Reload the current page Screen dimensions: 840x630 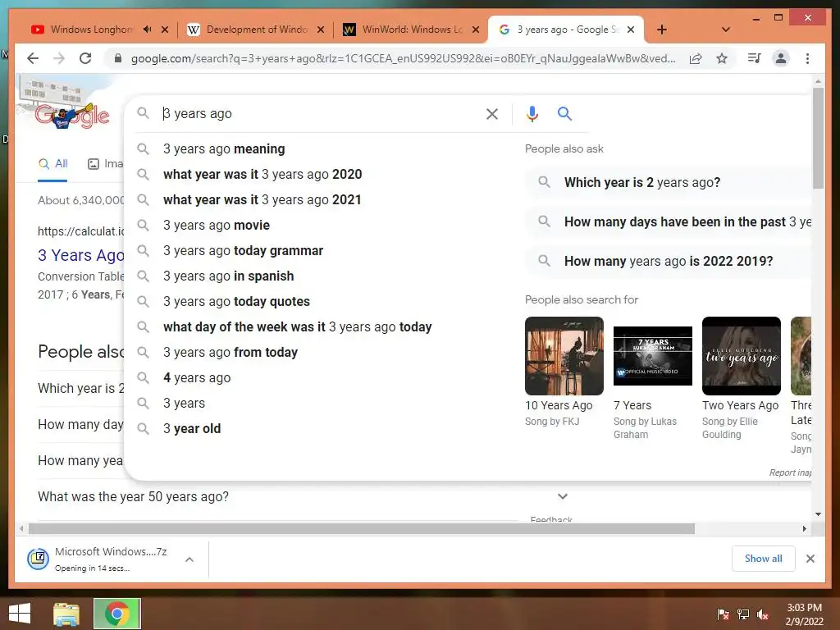tap(85, 58)
